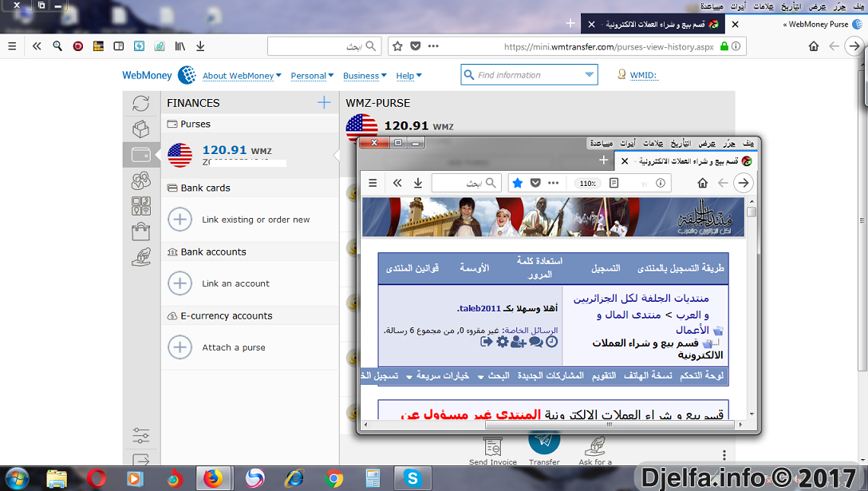This screenshot has height=491, width=868.
Task: Expand the About WebMoney dropdown
Action: [x=242, y=76]
